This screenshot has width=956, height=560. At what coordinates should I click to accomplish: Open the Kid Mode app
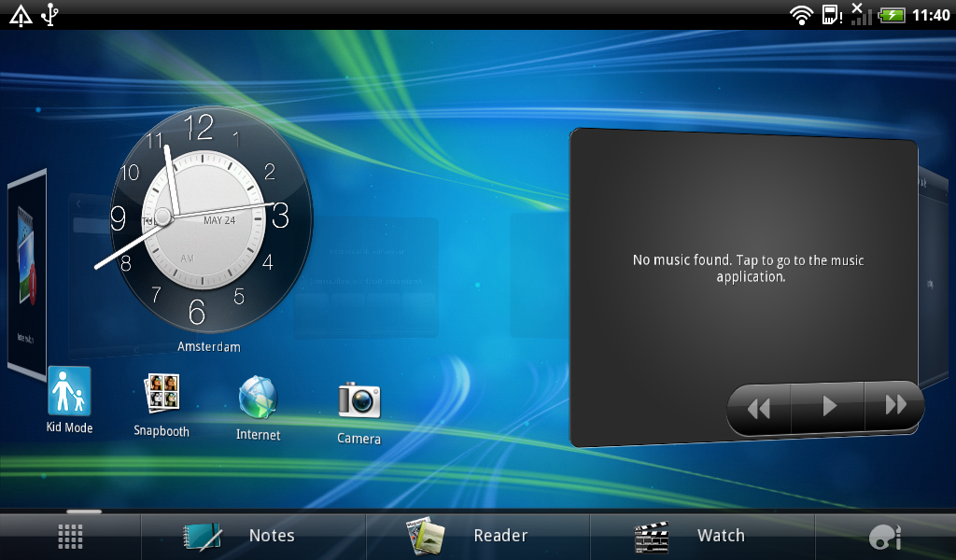point(69,399)
